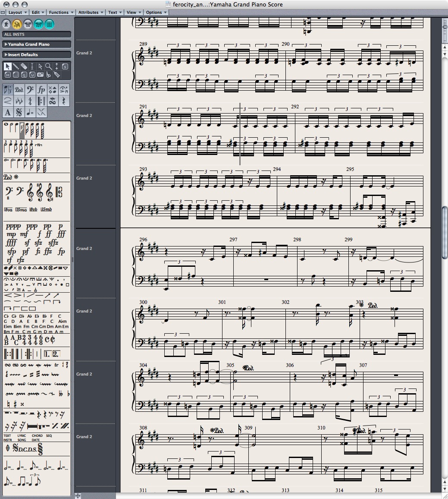Image resolution: width=448 pixels, height=499 pixels.
Task: Select the Mute tool marked M
Action: coord(8,75)
